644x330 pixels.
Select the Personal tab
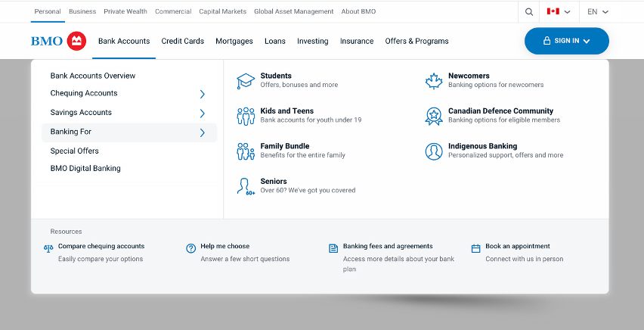(48, 11)
